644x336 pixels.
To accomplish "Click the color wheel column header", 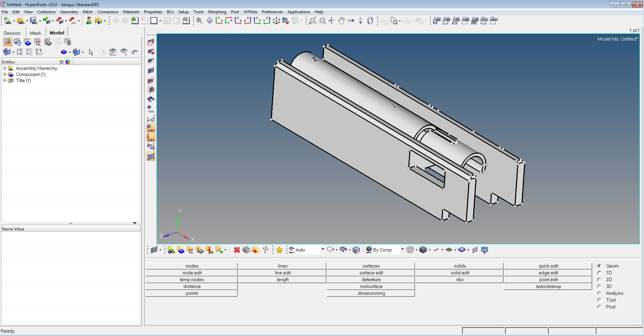I will tap(68, 62).
